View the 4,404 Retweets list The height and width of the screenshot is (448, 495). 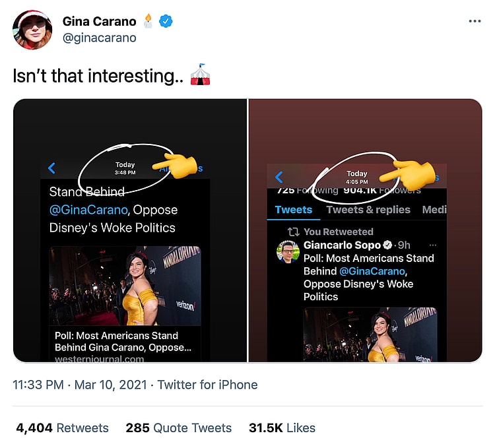click(x=62, y=428)
